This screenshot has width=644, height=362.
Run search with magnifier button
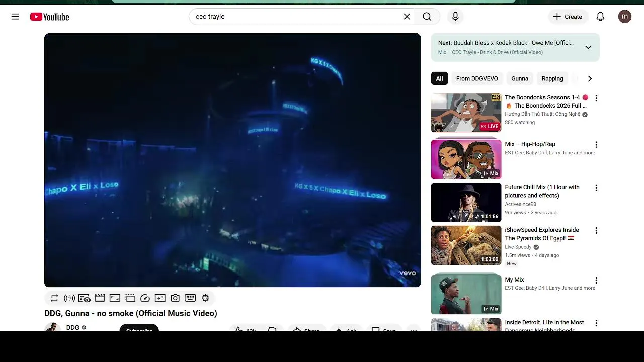pyautogui.click(x=427, y=17)
